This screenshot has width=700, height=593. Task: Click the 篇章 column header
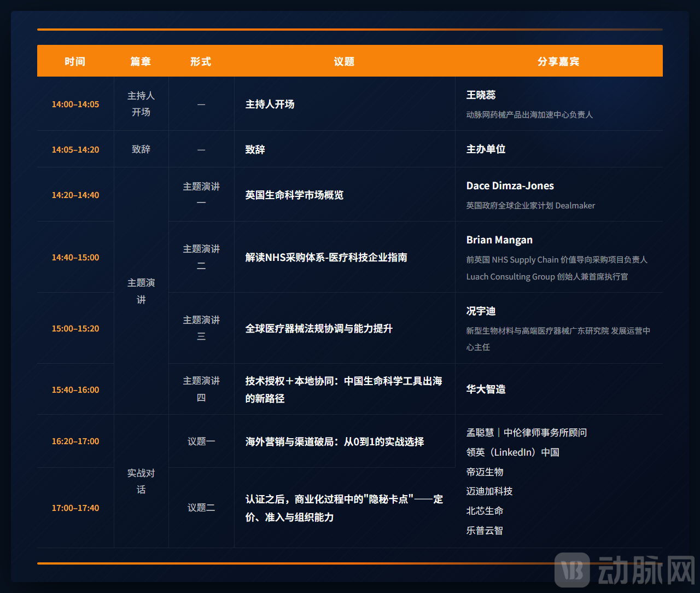pyautogui.click(x=141, y=61)
